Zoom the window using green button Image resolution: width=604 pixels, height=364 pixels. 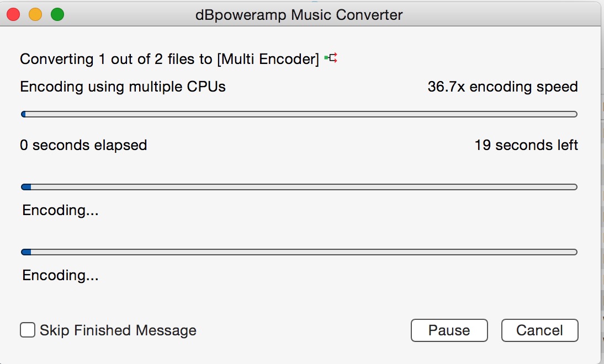[x=57, y=15]
